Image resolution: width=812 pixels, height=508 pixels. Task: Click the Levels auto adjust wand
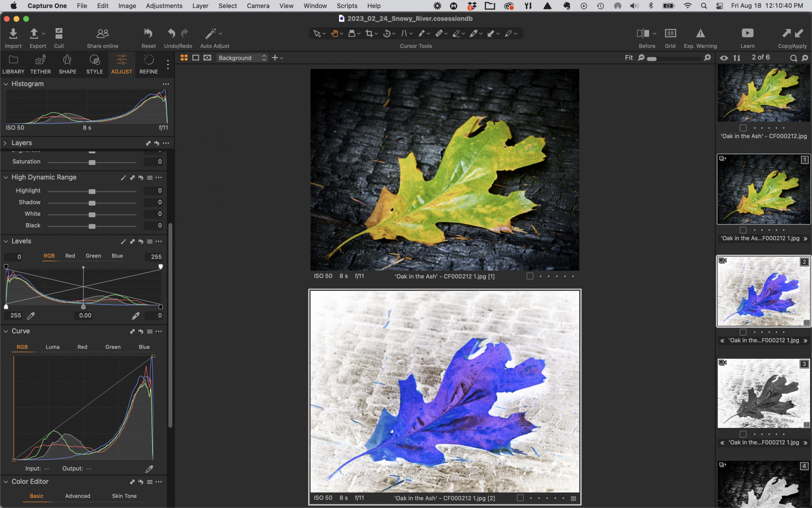point(123,241)
